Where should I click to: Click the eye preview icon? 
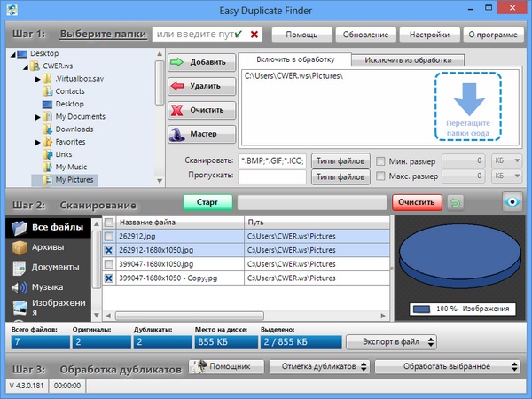[x=512, y=201]
